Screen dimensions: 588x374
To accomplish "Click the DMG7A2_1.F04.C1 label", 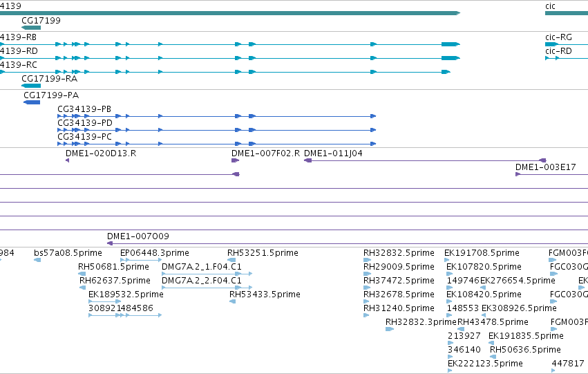I will 202,266.
